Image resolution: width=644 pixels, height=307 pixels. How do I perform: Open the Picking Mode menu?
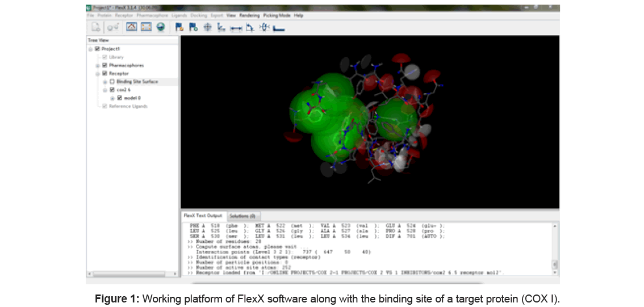pyautogui.click(x=277, y=15)
